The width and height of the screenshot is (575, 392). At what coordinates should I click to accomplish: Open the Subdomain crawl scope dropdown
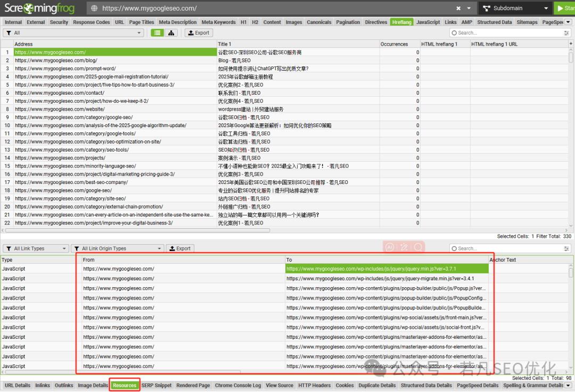[515, 8]
